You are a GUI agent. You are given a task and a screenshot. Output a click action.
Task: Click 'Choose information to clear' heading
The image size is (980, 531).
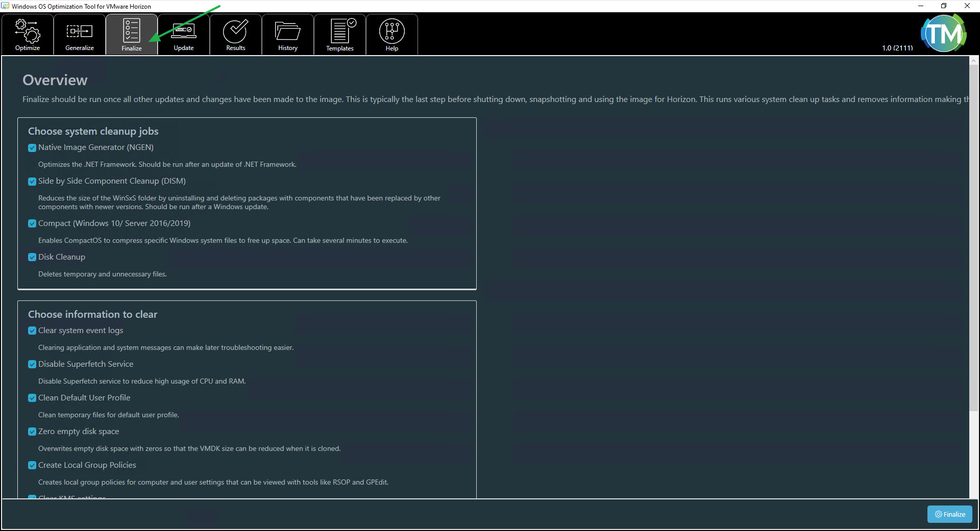point(93,314)
